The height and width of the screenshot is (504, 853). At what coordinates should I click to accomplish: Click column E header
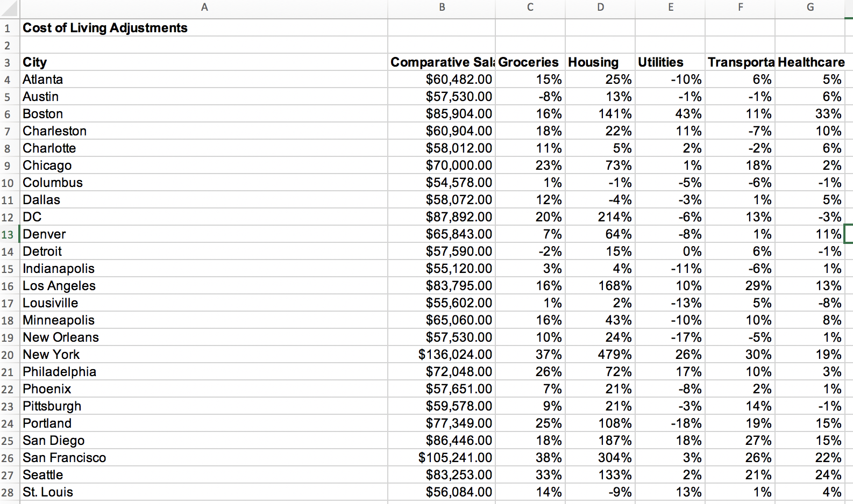click(x=670, y=7)
